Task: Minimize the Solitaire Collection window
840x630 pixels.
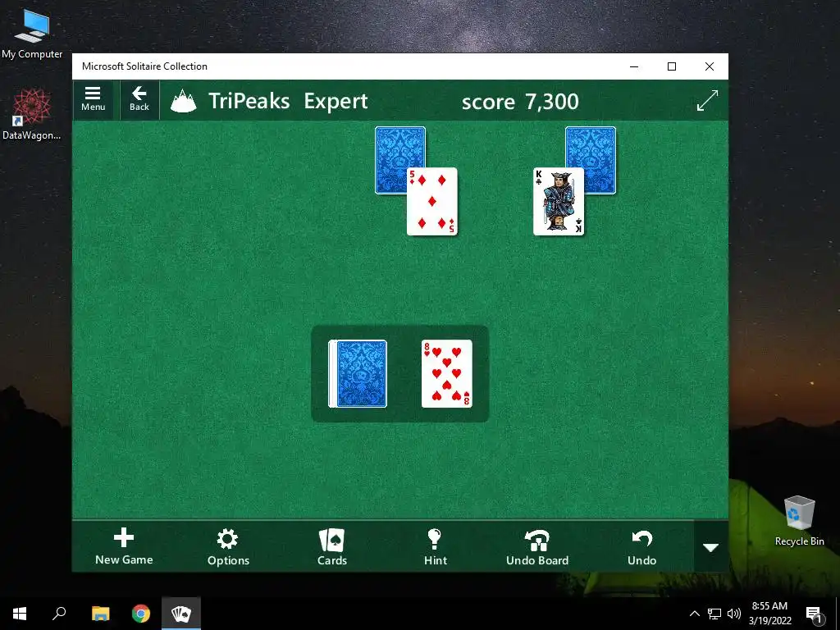Action: point(634,66)
